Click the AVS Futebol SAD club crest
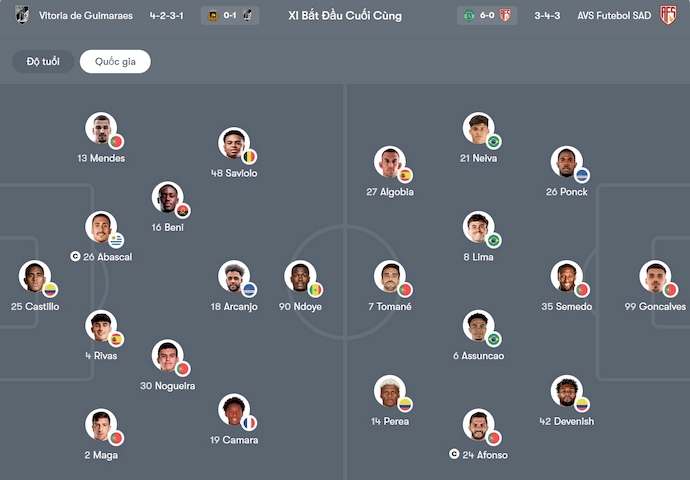This screenshot has width=690, height=480. click(668, 16)
